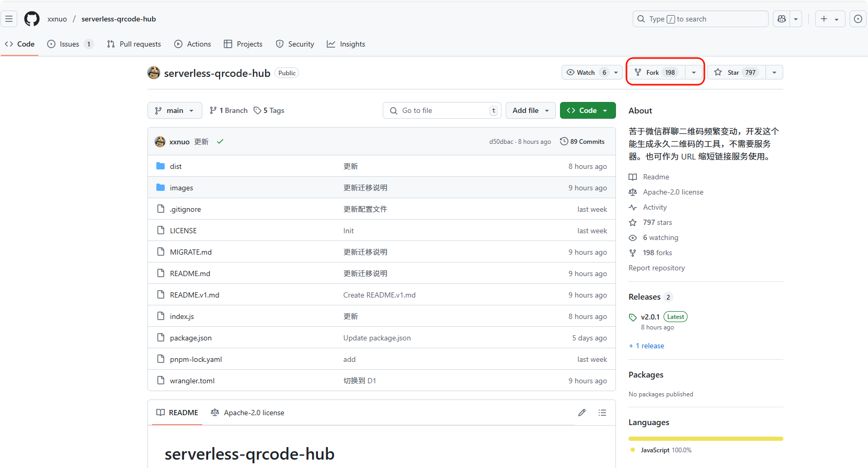The image size is (868, 468).
Task: Open the .gitignore file
Action: 185,209
